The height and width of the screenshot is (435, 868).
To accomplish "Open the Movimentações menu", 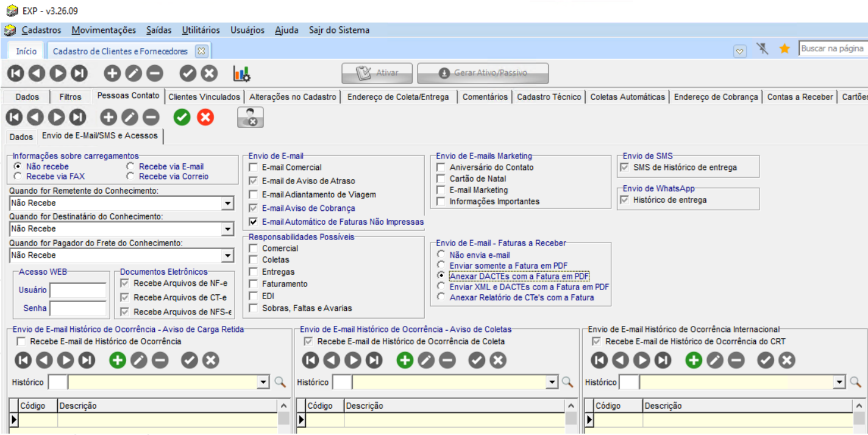I will pos(104,30).
